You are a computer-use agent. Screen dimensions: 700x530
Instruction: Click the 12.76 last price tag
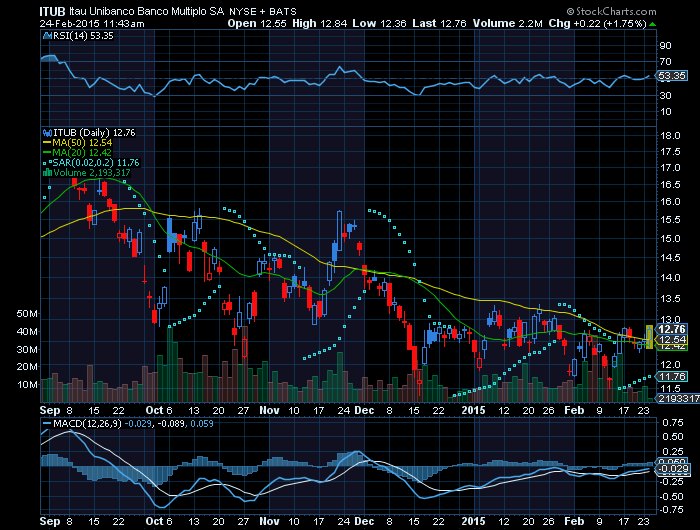pos(672,330)
